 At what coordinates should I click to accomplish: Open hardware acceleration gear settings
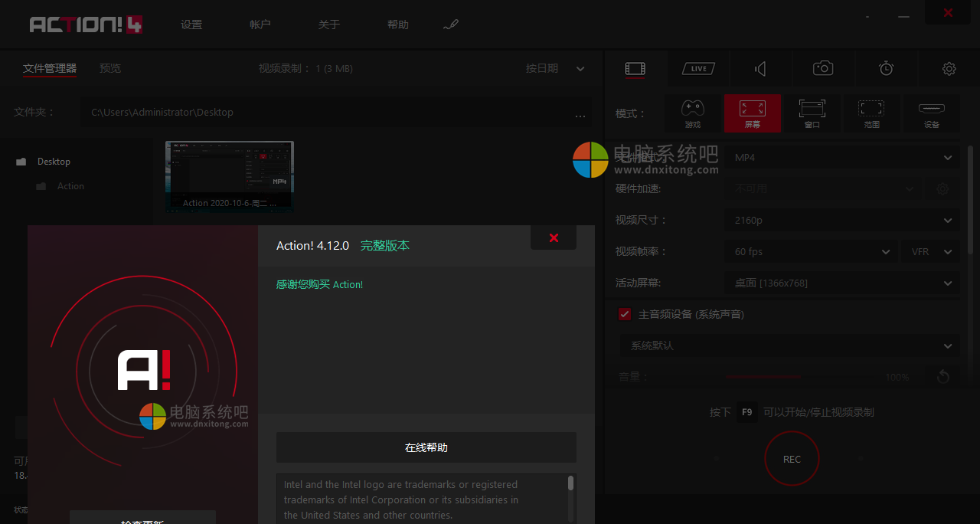point(942,188)
